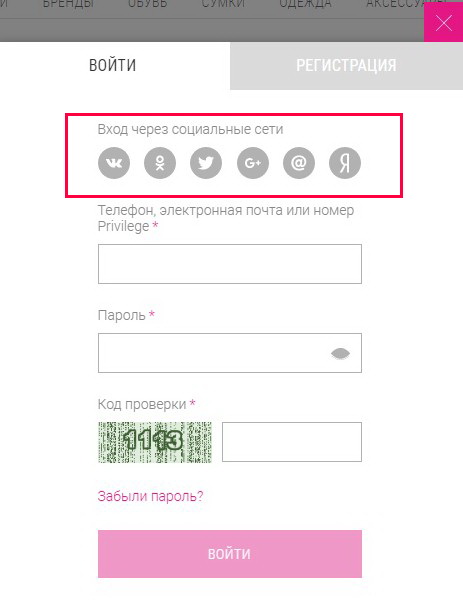Open the Забыли пароль? link
Screen dimensions: 463x613
point(151,496)
